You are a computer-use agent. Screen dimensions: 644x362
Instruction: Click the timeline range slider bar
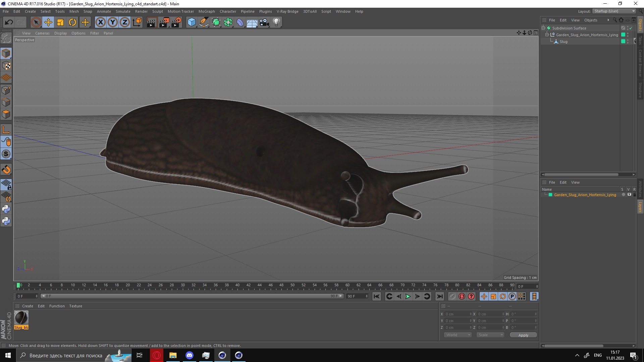(x=192, y=296)
